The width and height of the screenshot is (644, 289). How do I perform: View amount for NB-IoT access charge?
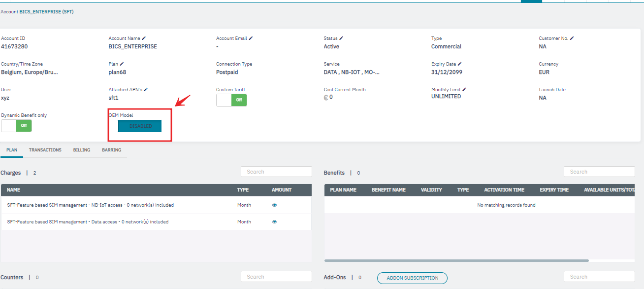[x=274, y=205]
